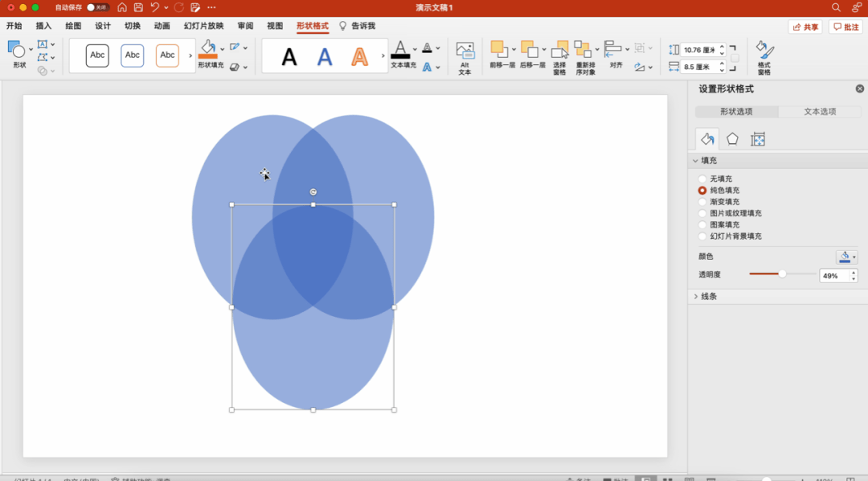Open the 插入 menu tab
Viewport: 868px width, 481px height.
point(43,26)
